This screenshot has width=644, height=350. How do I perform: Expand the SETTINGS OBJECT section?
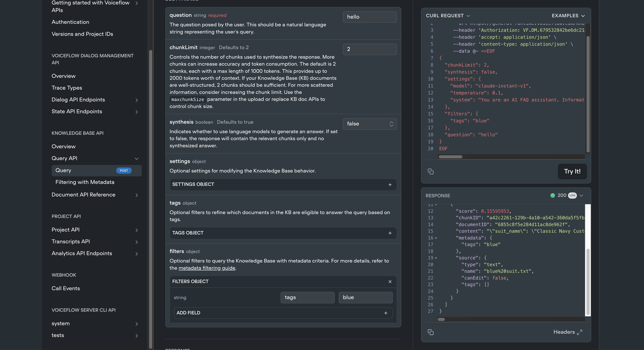pos(283,184)
